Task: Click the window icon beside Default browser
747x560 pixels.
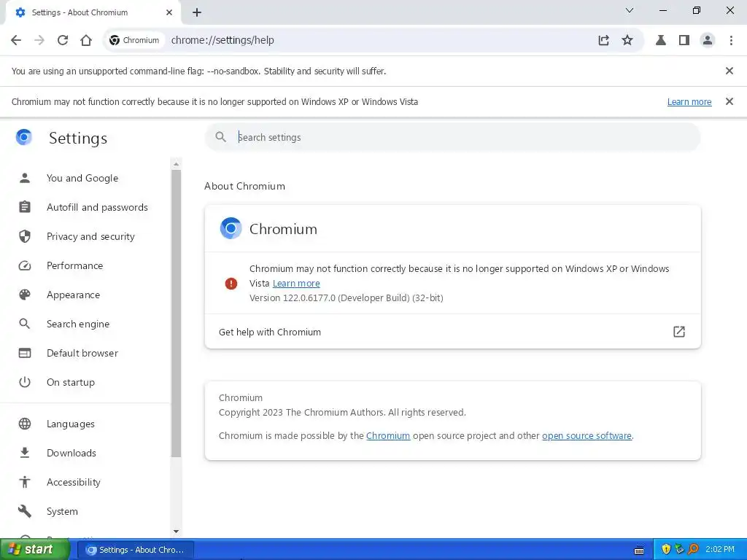Action: [25, 353]
